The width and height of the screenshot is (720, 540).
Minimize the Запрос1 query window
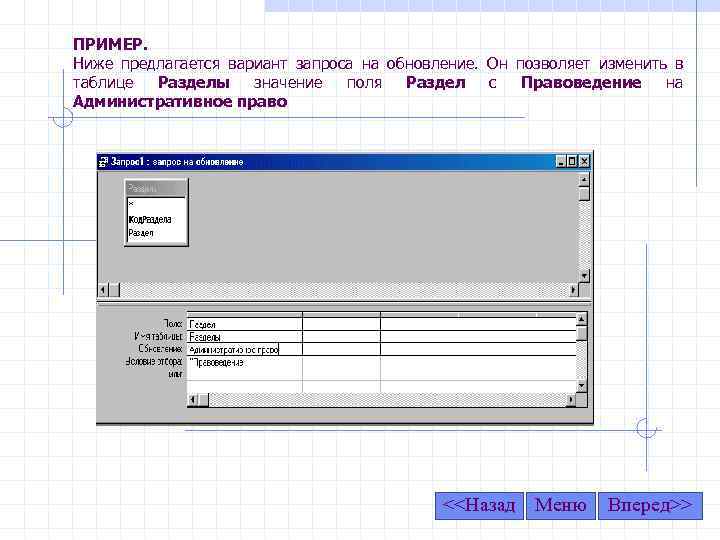[561, 162]
